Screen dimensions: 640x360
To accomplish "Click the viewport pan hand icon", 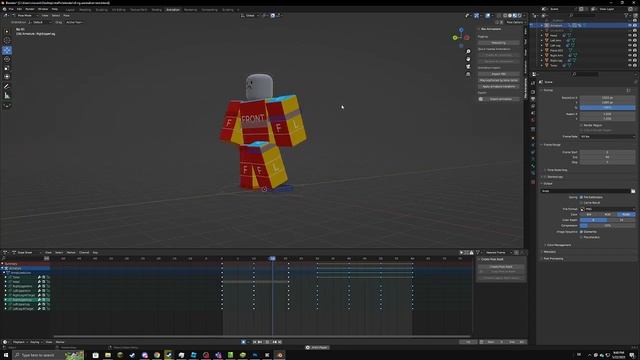I will click(x=468, y=59).
